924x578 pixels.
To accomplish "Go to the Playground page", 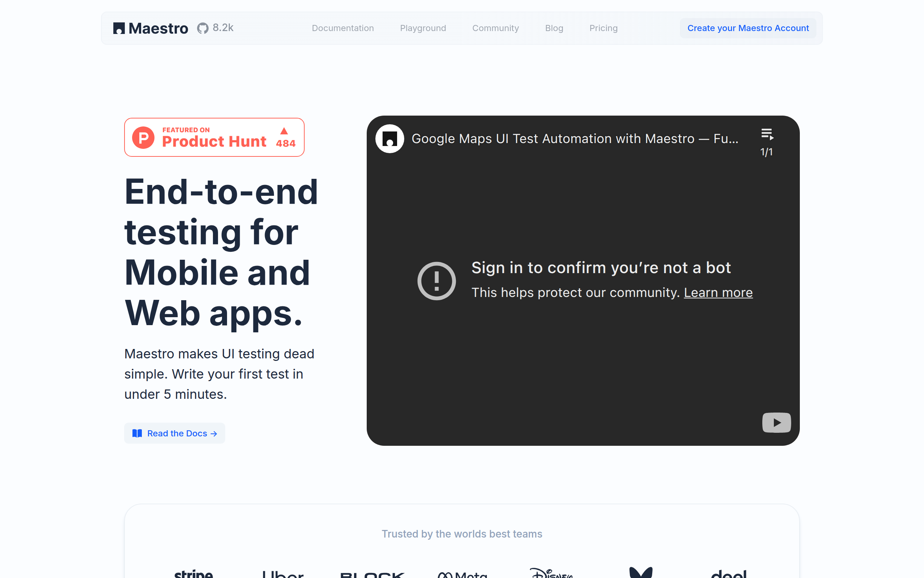I will tap(423, 28).
